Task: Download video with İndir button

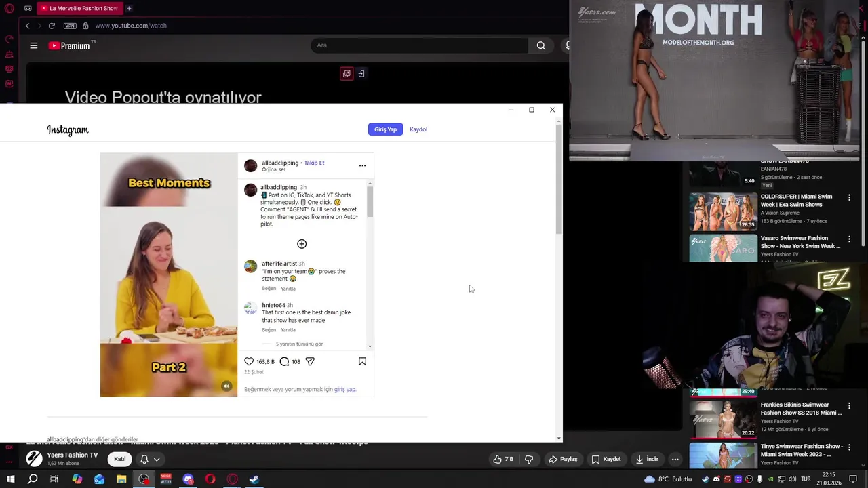Action: pos(647,459)
